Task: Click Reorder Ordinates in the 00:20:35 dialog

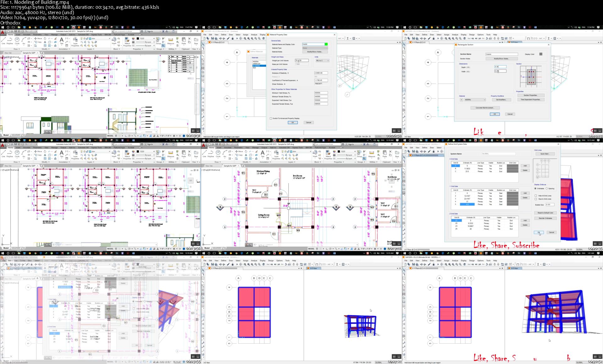Action: point(546,218)
